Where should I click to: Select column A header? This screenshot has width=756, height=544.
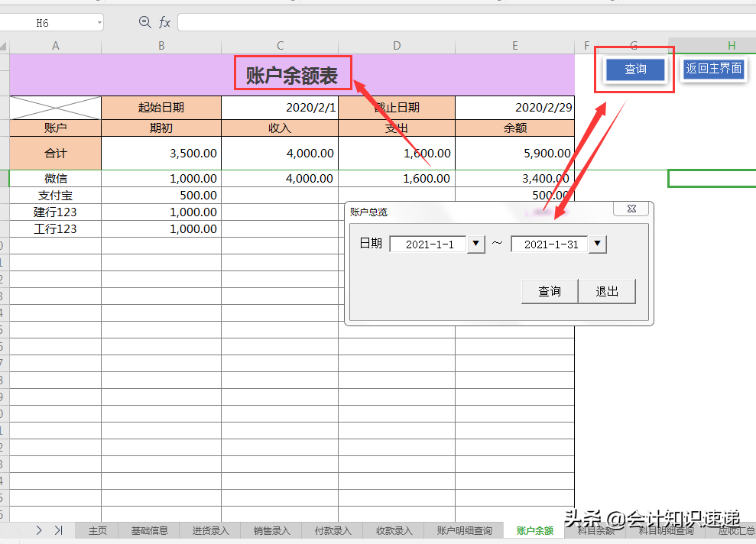[x=56, y=46]
